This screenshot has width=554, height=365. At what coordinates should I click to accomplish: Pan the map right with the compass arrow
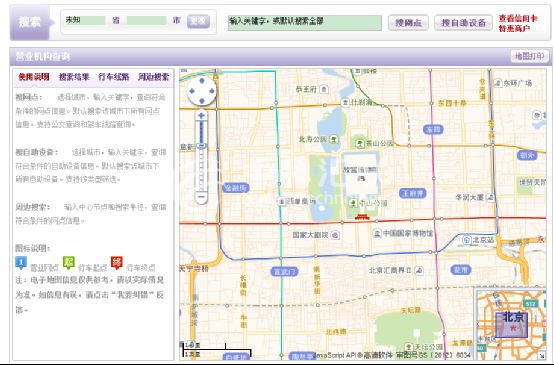(x=212, y=91)
